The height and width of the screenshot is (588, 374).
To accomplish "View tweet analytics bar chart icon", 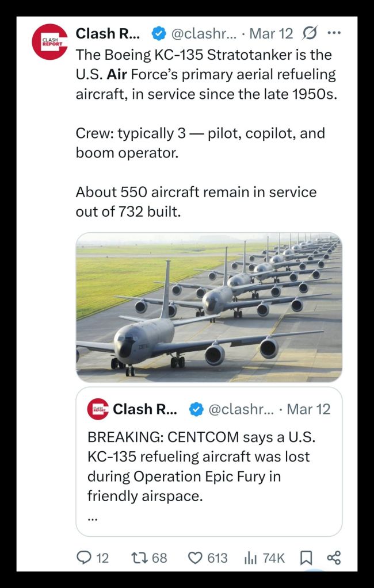I will point(250,558).
